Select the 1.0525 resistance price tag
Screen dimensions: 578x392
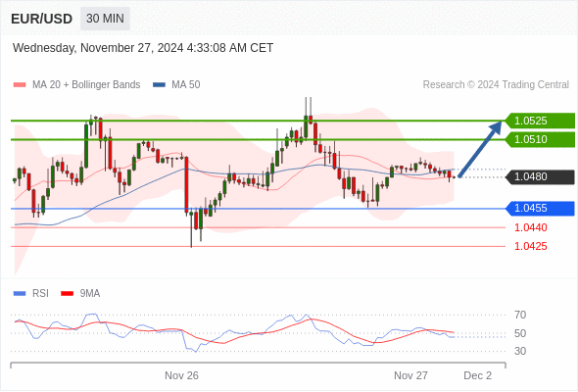[540, 121]
